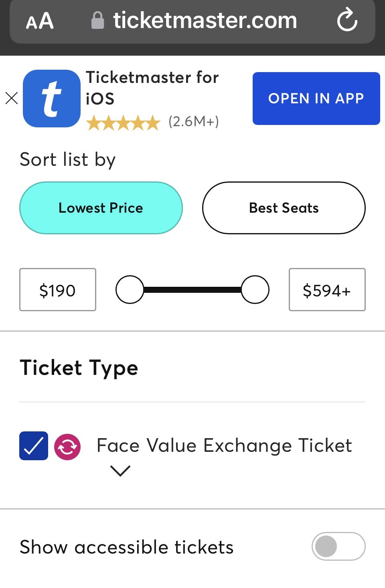Sort list by Best Seats
The image size is (385, 588).
tap(284, 208)
